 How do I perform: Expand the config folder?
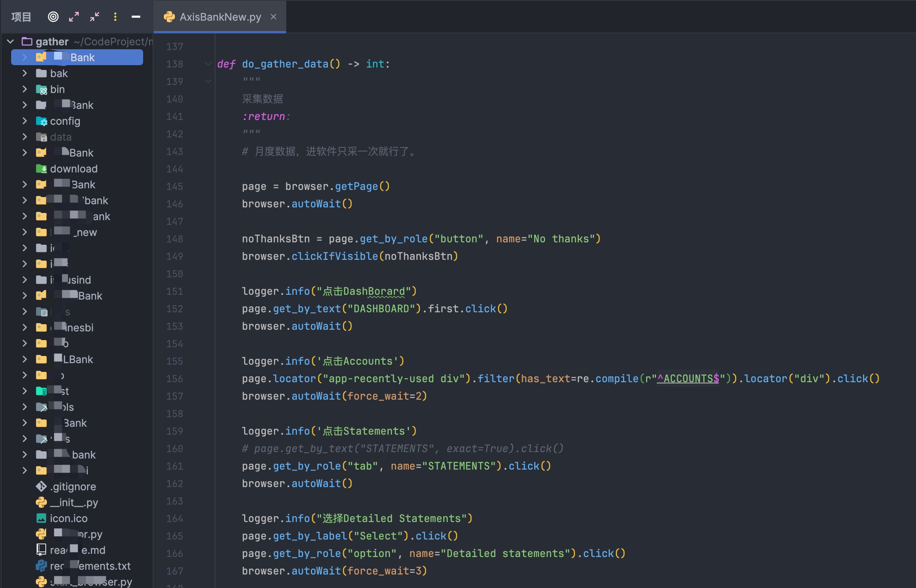pyautogui.click(x=25, y=121)
